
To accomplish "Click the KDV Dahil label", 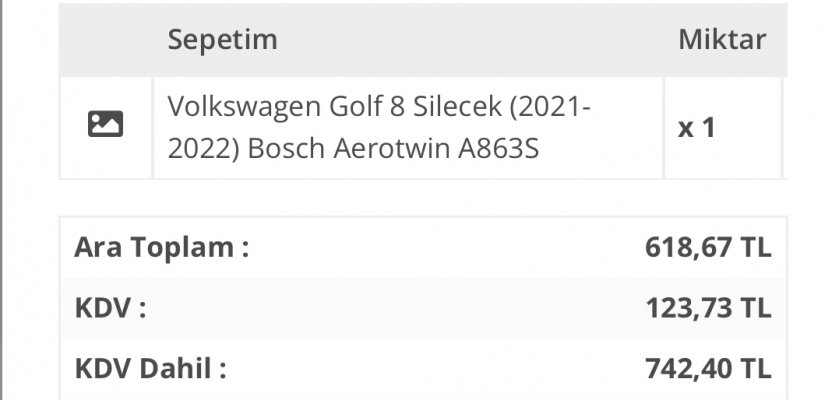I will pyautogui.click(x=150, y=368).
